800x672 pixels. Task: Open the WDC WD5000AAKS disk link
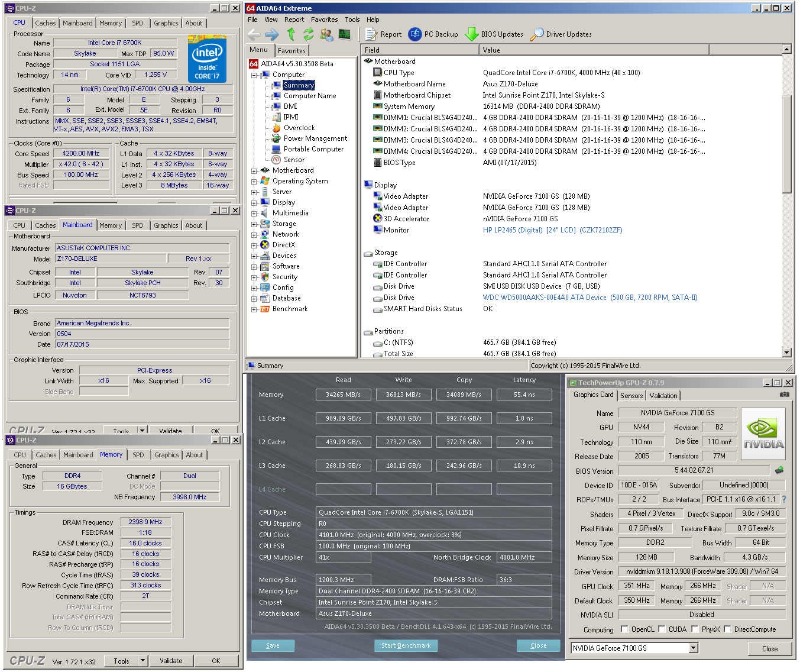590,298
